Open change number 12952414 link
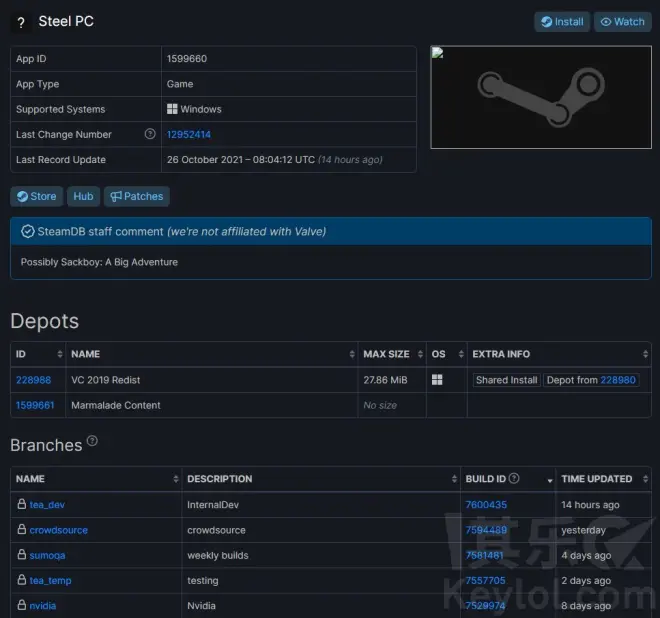Screen dimensions: 660x618 tap(189, 134)
